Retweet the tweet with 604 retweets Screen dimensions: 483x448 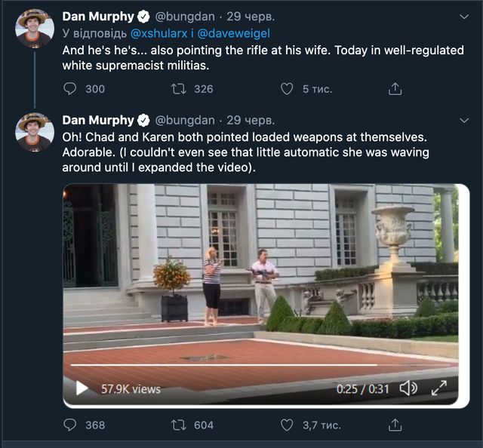[179, 425]
